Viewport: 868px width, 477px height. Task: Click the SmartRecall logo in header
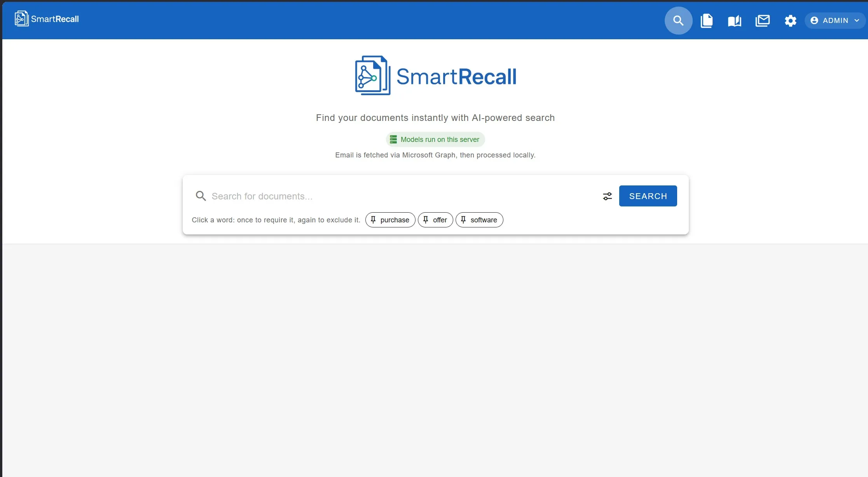tap(47, 19)
